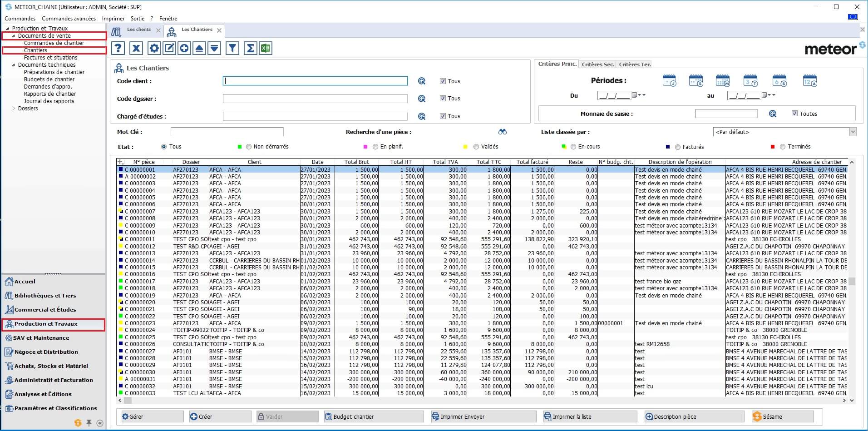Select the Validés state radio
Image resolution: width=868 pixels, height=431 pixels.
(x=476, y=147)
